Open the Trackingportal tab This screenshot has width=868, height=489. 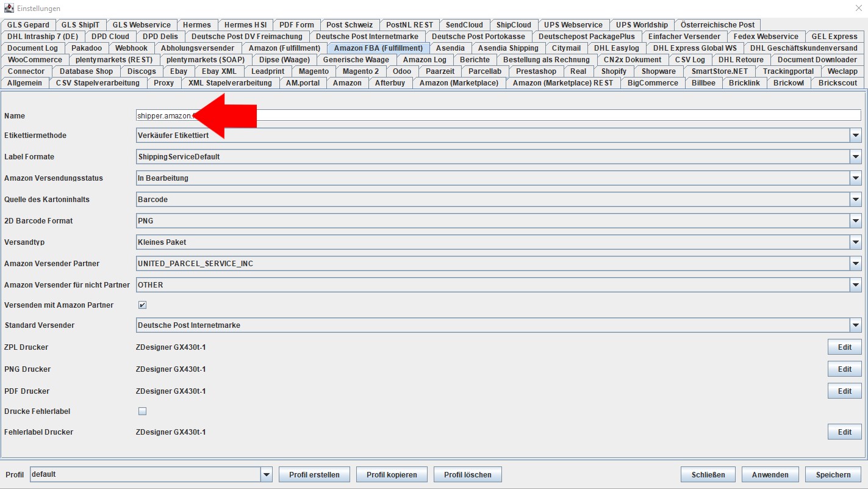[x=788, y=71]
